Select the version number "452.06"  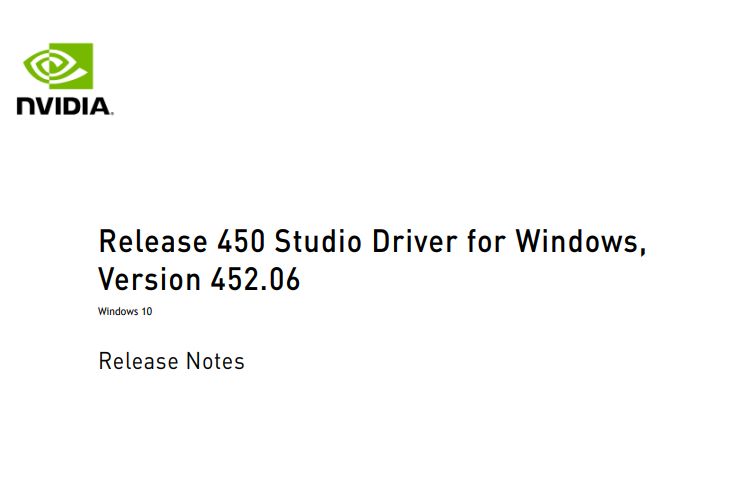256,279
